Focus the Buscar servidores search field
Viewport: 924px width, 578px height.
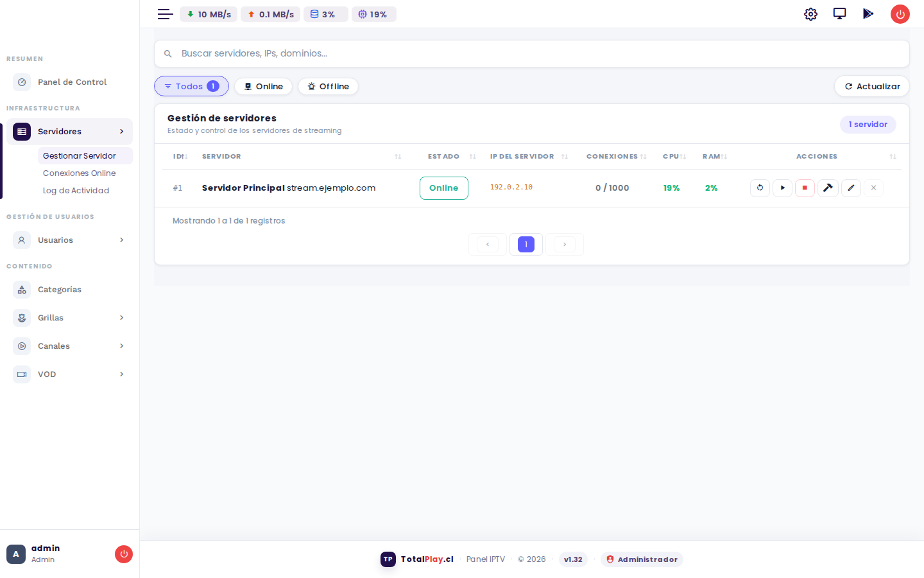point(532,54)
